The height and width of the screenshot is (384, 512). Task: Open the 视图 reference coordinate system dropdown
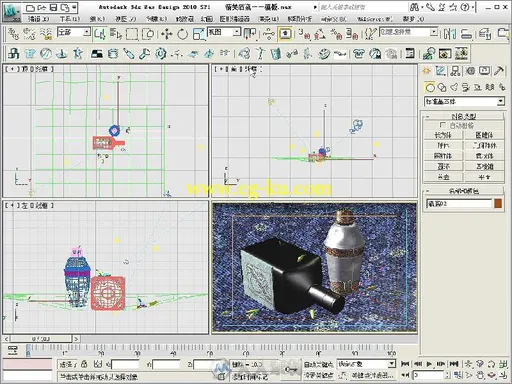[x=236, y=32]
